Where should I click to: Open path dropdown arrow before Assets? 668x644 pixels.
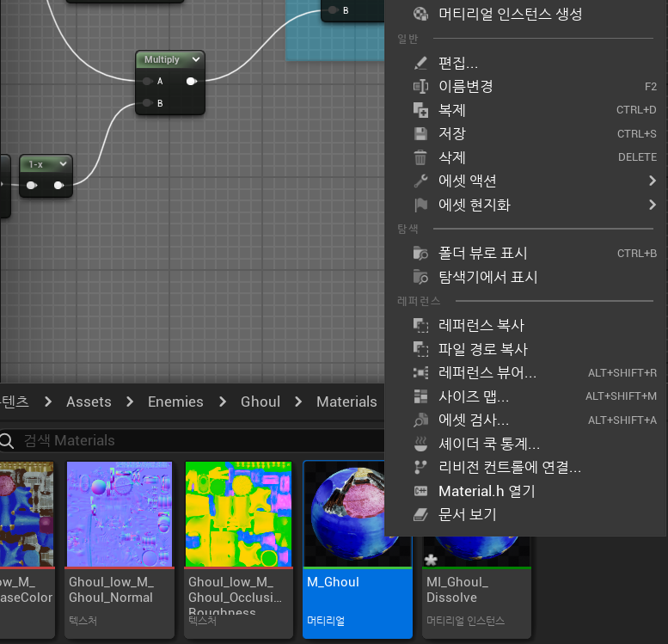pyautogui.click(x=48, y=402)
